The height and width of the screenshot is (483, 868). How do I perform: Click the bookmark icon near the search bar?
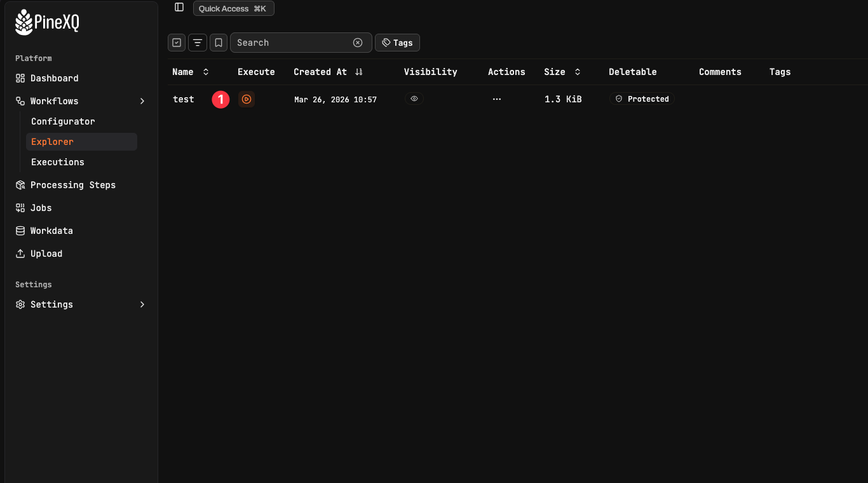(x=219, y=43)
